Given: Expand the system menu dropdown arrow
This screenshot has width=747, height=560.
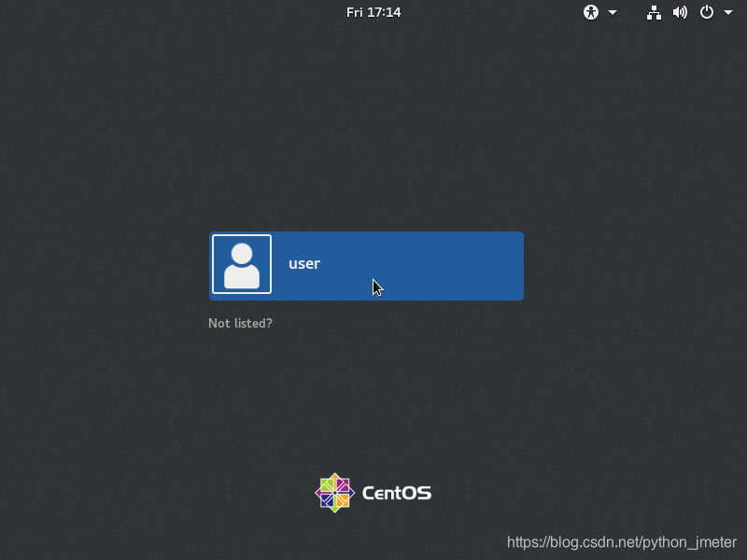Looking at the screenshot, I should (728, 13).
